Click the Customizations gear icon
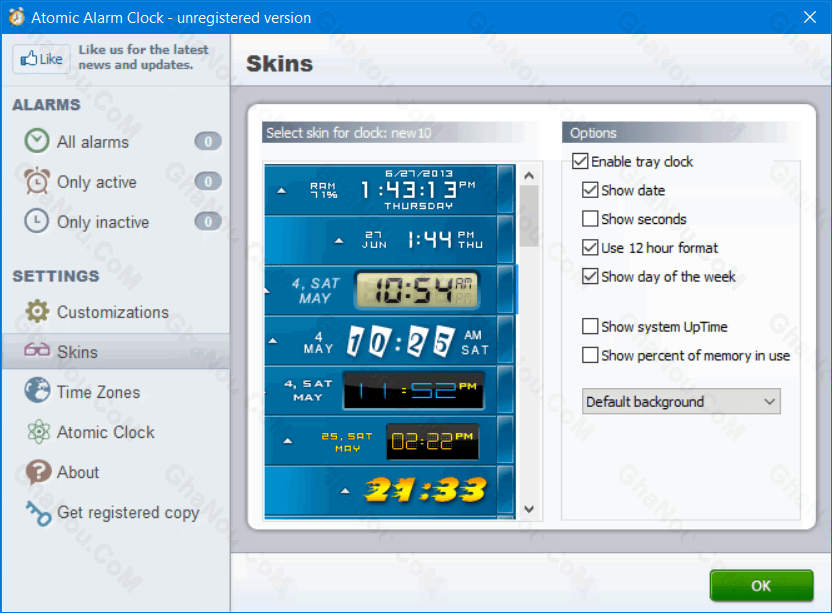 click(37, 312)
